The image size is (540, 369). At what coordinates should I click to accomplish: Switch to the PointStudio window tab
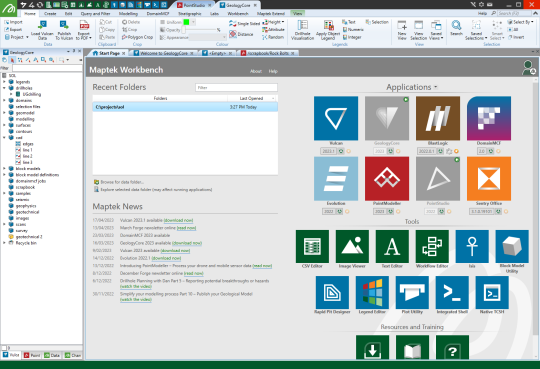coord(195,5)
